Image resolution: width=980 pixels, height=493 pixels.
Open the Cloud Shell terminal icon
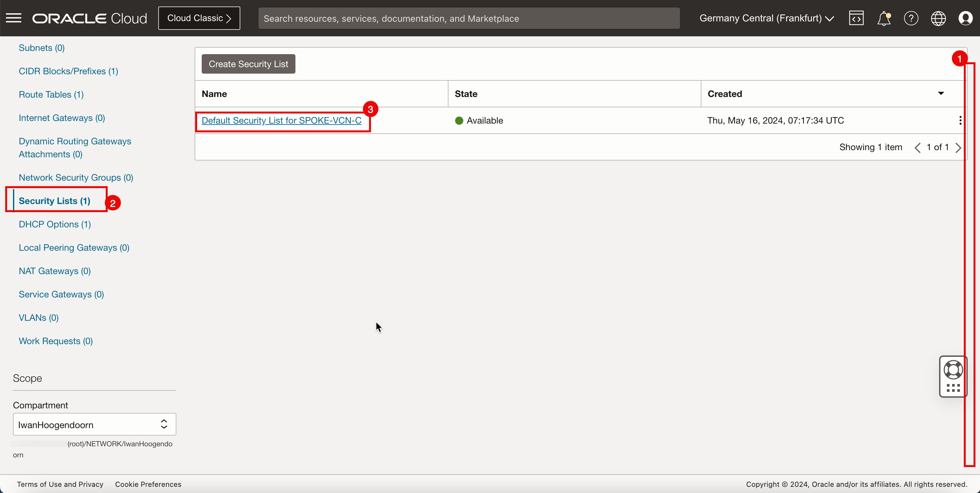click(x=856, y=18)
